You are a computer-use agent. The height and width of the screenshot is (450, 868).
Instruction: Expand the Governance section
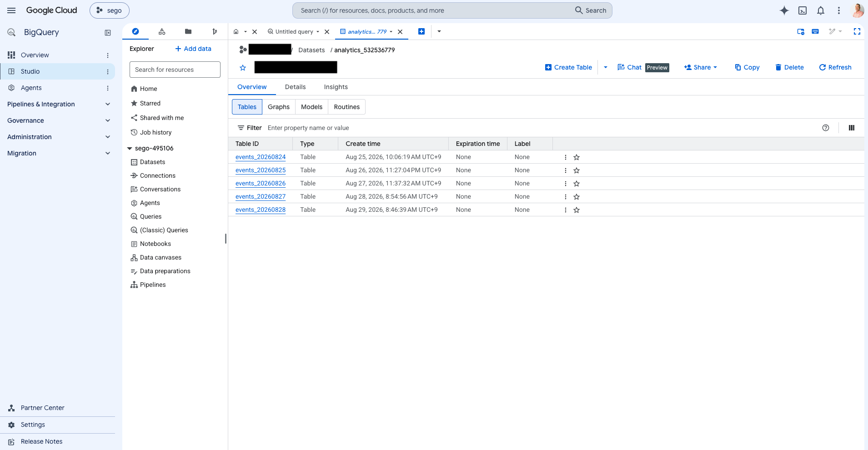pos(108,120)
